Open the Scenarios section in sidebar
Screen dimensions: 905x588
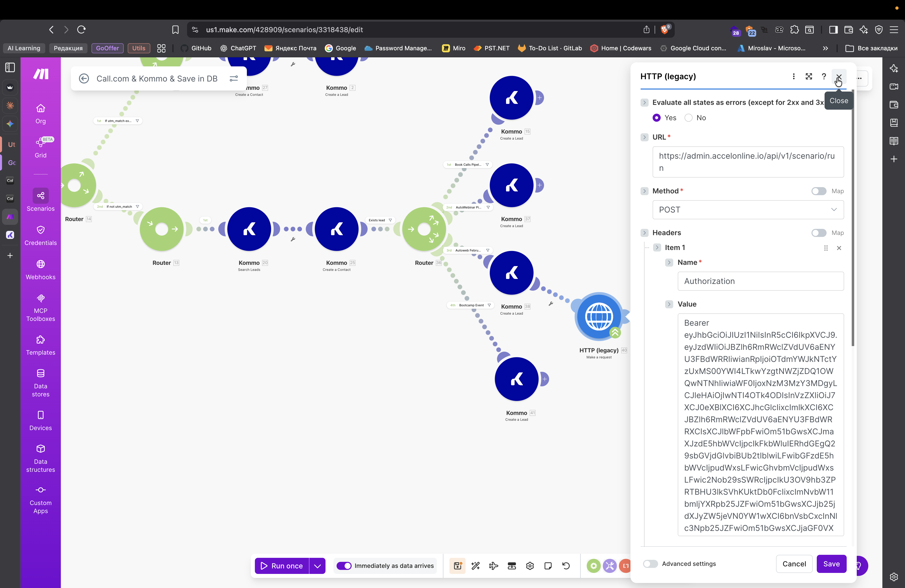pos(41,200)
